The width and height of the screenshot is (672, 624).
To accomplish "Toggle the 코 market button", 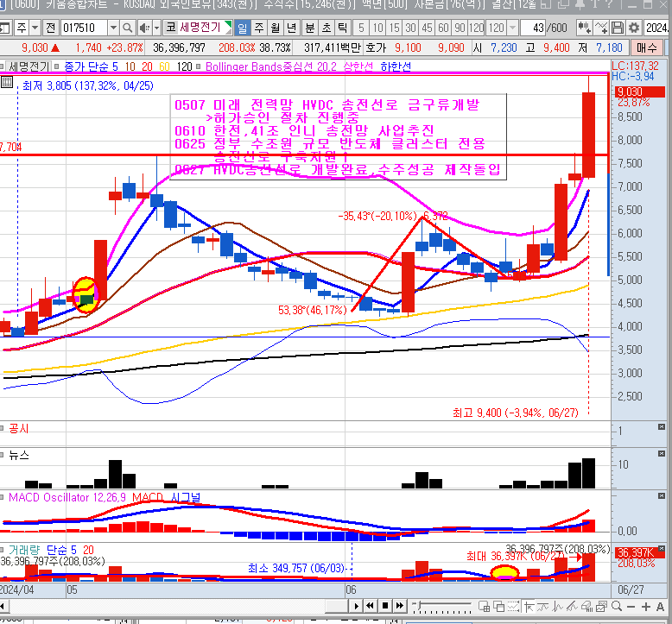I will point(170,28).
